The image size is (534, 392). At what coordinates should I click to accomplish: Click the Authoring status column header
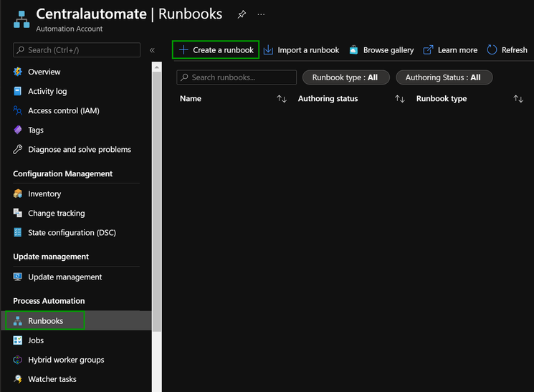[328, 99]
